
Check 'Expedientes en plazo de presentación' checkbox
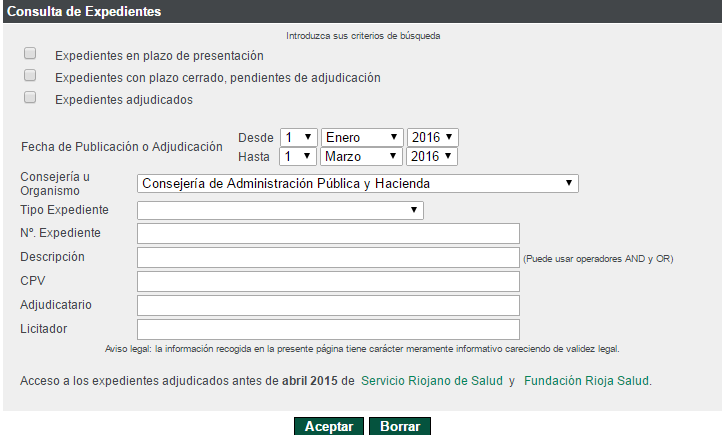coord(30,54)
